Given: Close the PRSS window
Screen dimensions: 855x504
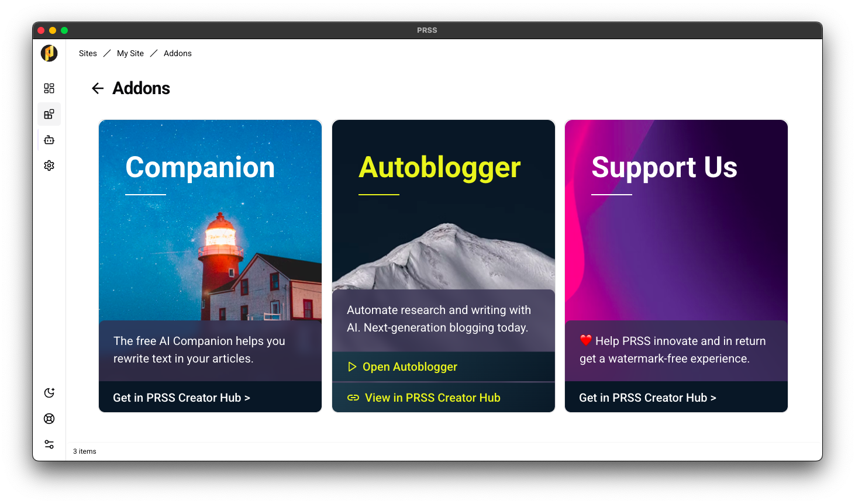Looking at the screenshot, I should coord(41,30).
